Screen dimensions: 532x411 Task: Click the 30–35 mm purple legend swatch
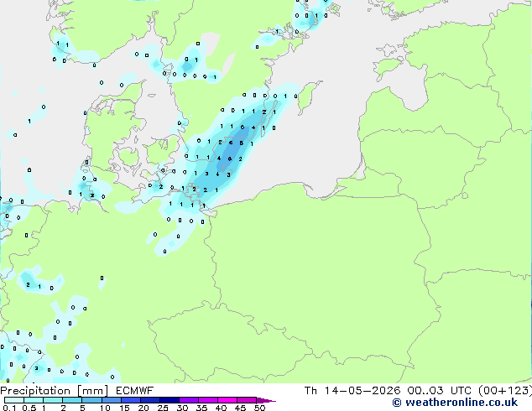[188, 400]
